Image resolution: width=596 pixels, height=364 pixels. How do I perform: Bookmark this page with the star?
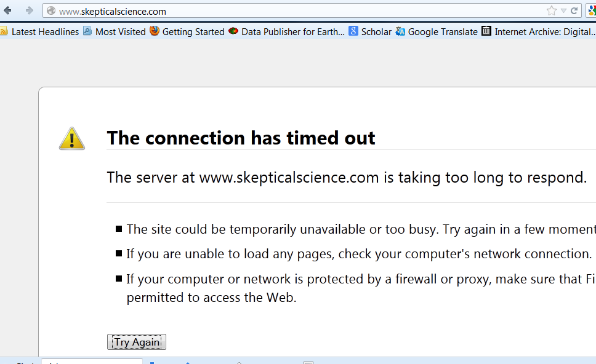(x=551, y=10)
